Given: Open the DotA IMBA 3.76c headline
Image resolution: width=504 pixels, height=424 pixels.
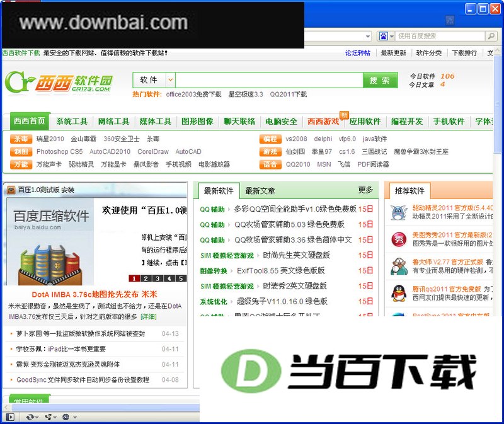Looking at the screenshot, I should (94, 294).
